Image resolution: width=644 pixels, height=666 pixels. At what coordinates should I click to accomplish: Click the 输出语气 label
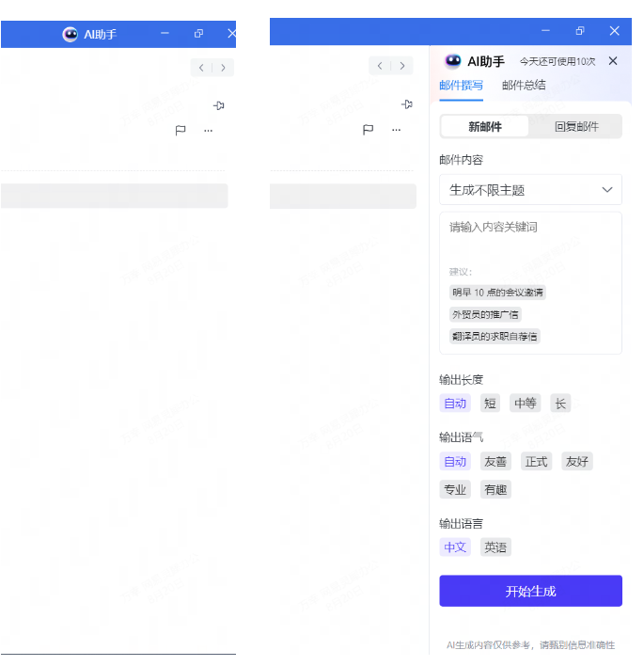[461, 437]
